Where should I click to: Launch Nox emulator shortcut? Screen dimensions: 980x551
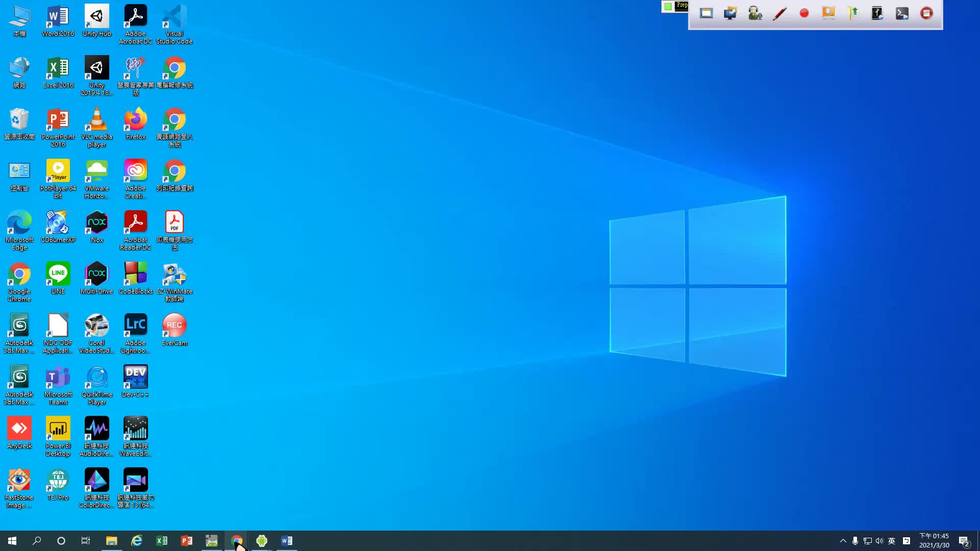[x=96, y=228]
